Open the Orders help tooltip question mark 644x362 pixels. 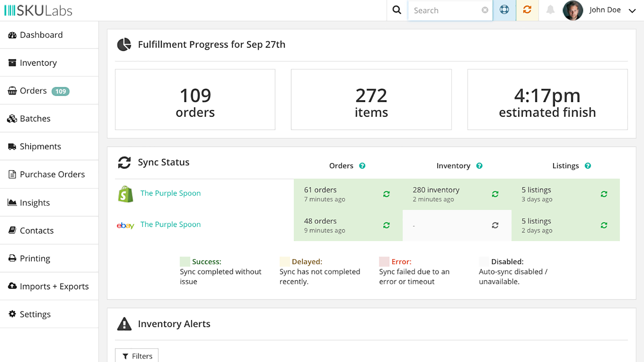362,165
